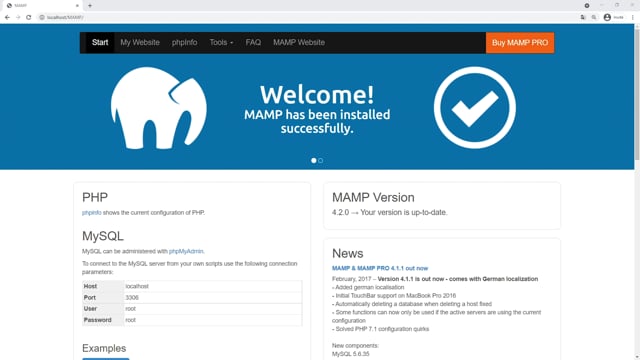Open MAMP Website in the navbar

pyautogui.click(x=299, y=42)
